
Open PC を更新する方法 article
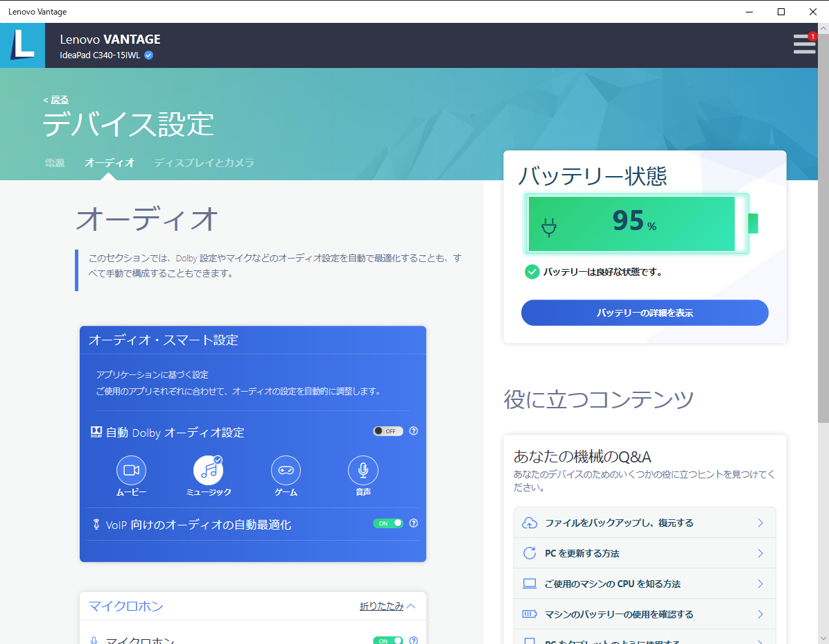click(645, 553)
